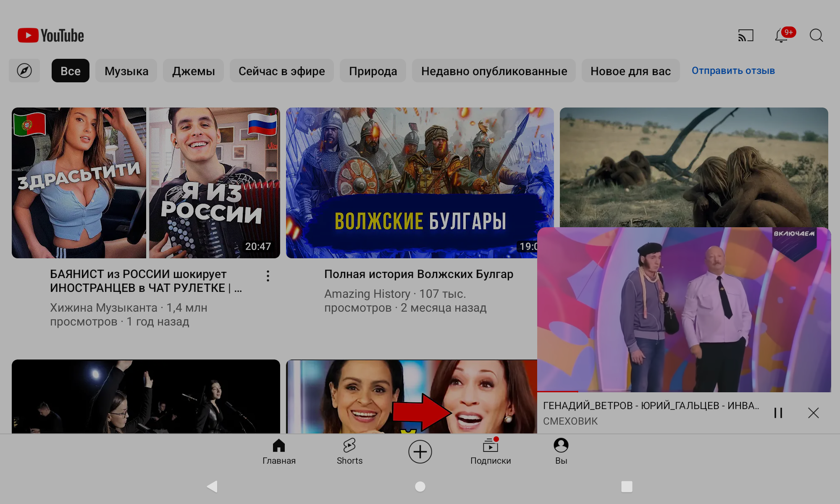Open the search magnifier icon
The width and height of the screenshot is (840, 504).
tap(816, 35)
